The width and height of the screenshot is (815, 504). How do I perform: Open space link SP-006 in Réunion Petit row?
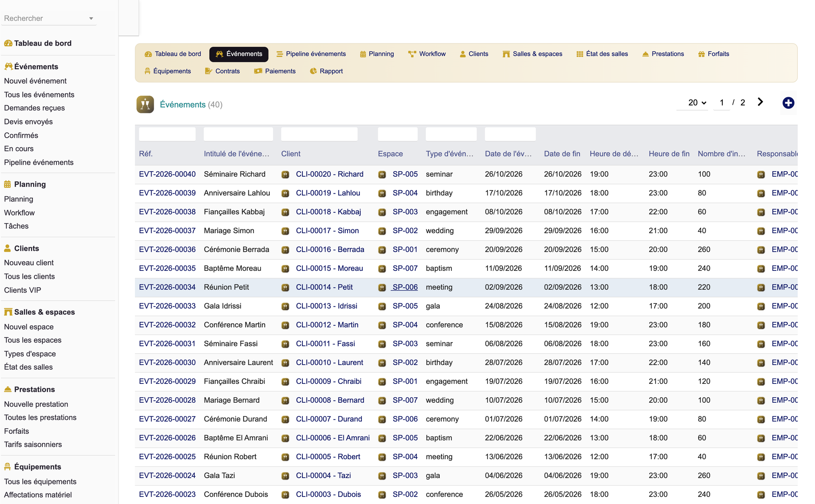[x=405, y=287]
